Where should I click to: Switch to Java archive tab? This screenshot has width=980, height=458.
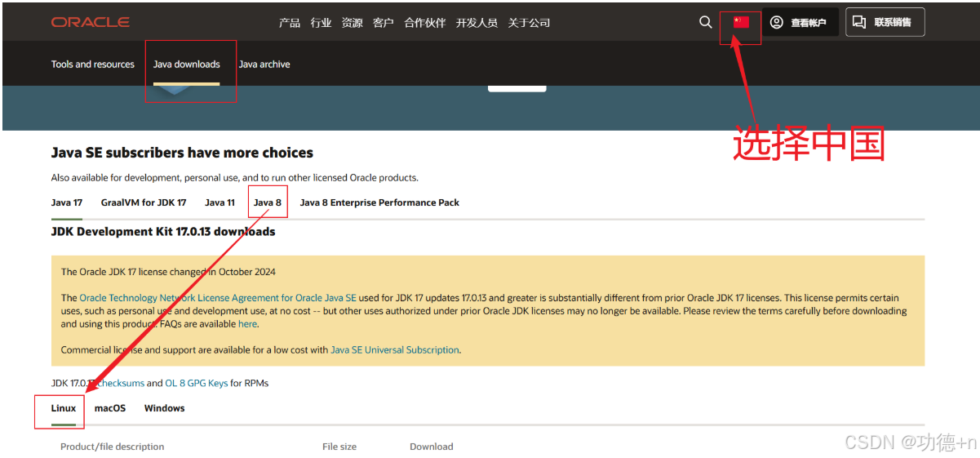click(x=264, y=64)
